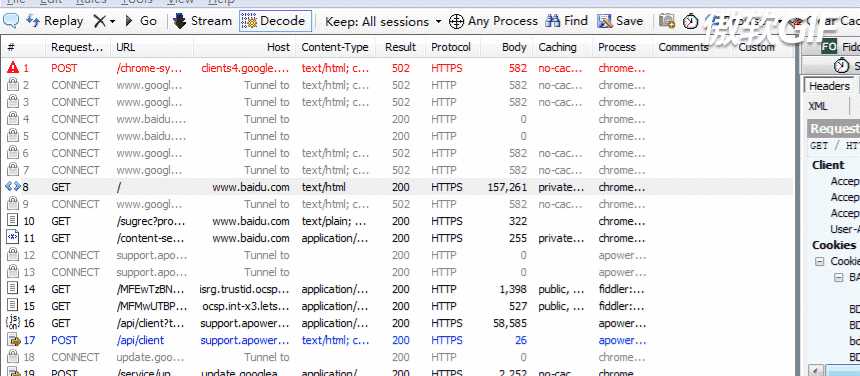
Task: Toggle Stream mode
Action: [x=202, y=21]
